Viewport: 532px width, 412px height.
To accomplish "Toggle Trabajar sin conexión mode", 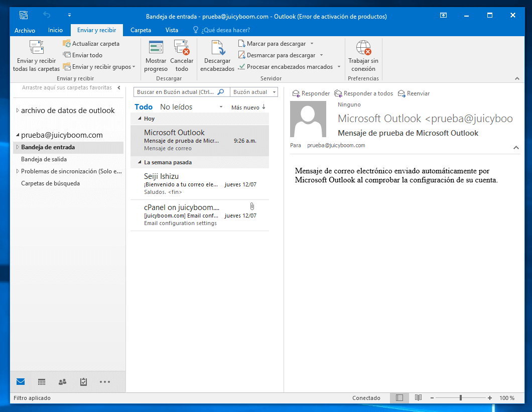I will click(x=363, y=48).
